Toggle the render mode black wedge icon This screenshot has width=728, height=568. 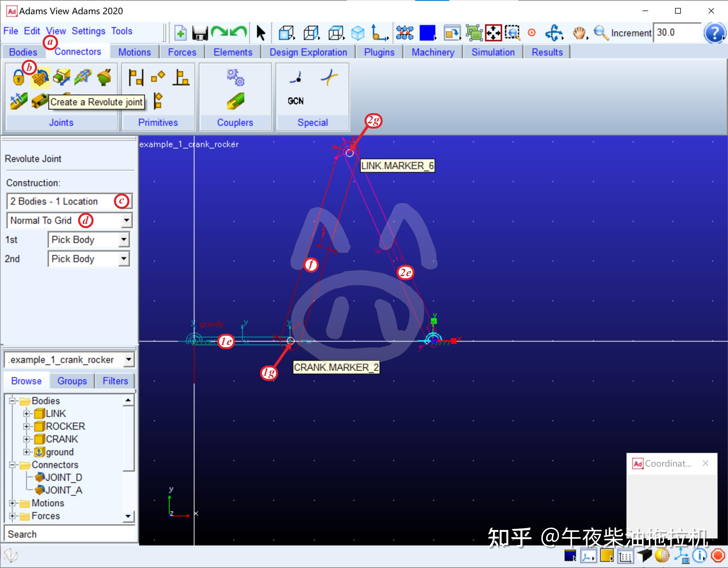(x=644, y=555)
